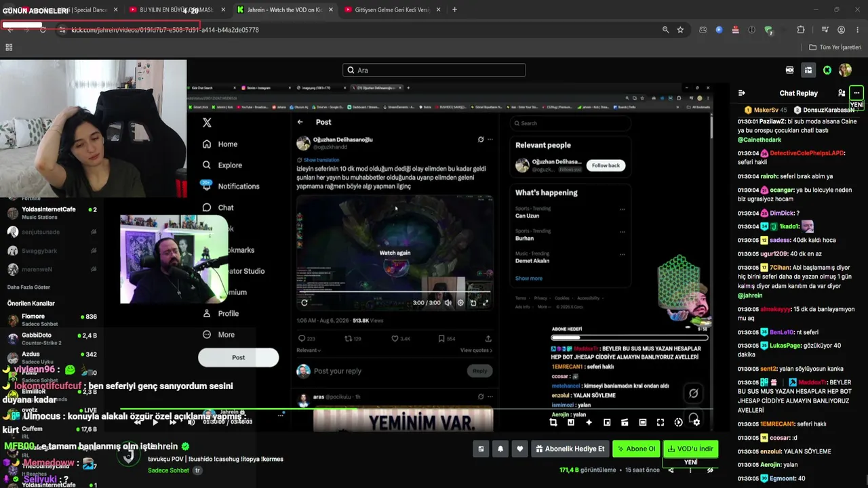Click More in the X sidebar
The width and height of the screenshot is (868, 488).
218,334
